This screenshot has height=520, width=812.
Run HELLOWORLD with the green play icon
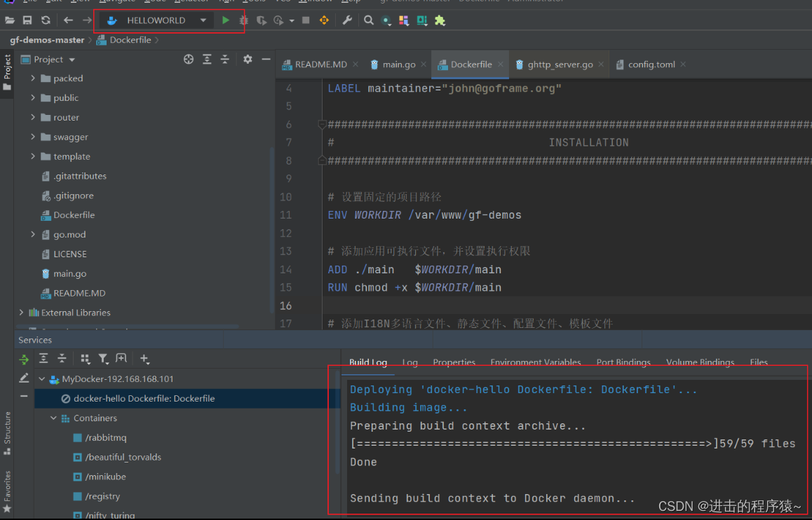coord(226,20)
